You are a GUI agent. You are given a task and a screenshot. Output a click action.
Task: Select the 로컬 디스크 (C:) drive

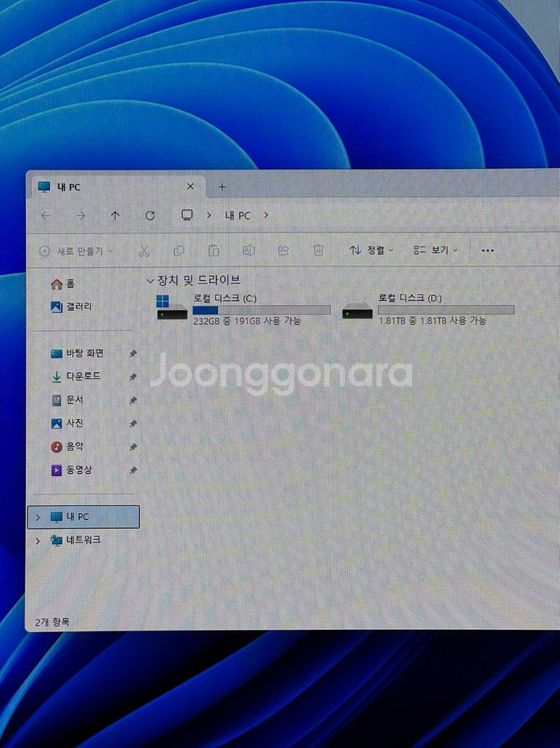click(x=243, y=309)
